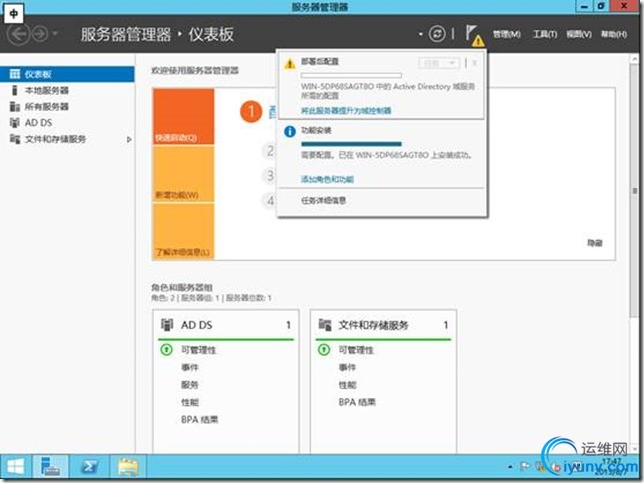Click the 新增功能(W) tile
644x483 pixels.
pos(183,174)
